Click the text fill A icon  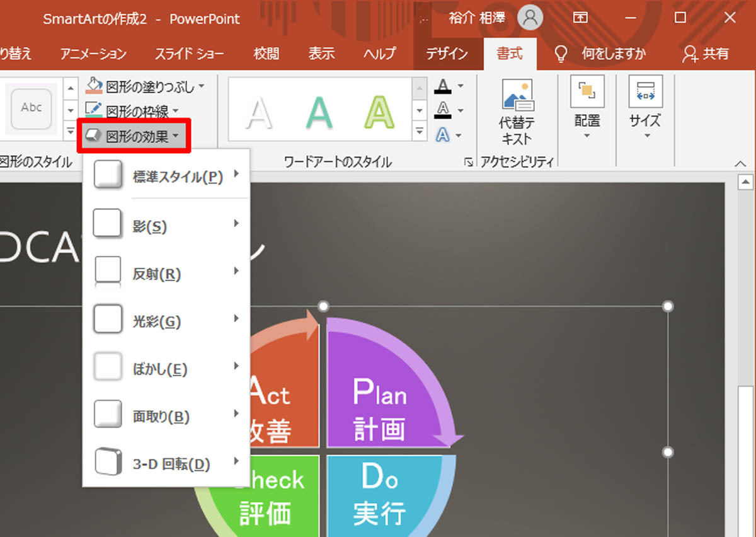coord(444,86)
